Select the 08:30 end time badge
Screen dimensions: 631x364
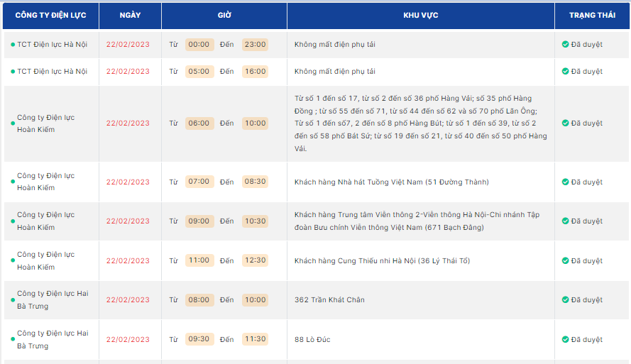(255, 182)
